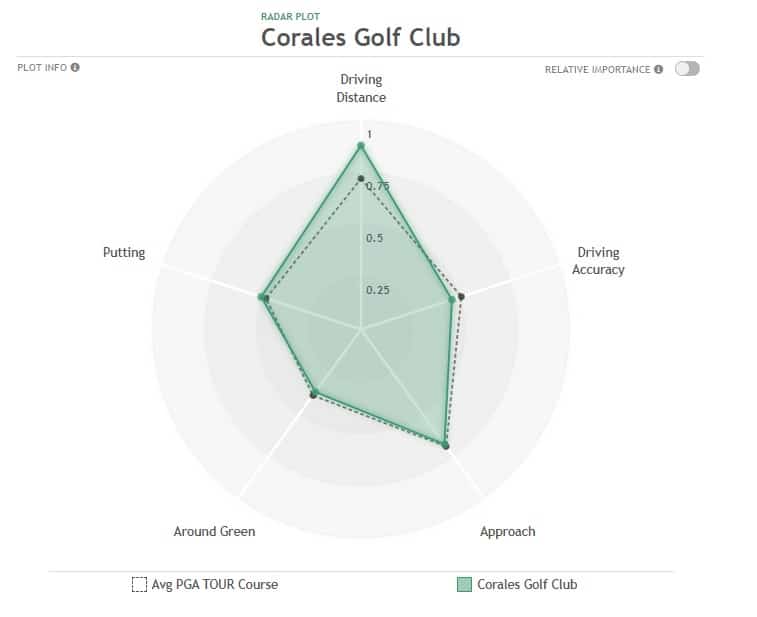This screenshot has height=617, width=757.
Task: Toggle Avg PGA TOUR Course legend entry
Action: 205,584
